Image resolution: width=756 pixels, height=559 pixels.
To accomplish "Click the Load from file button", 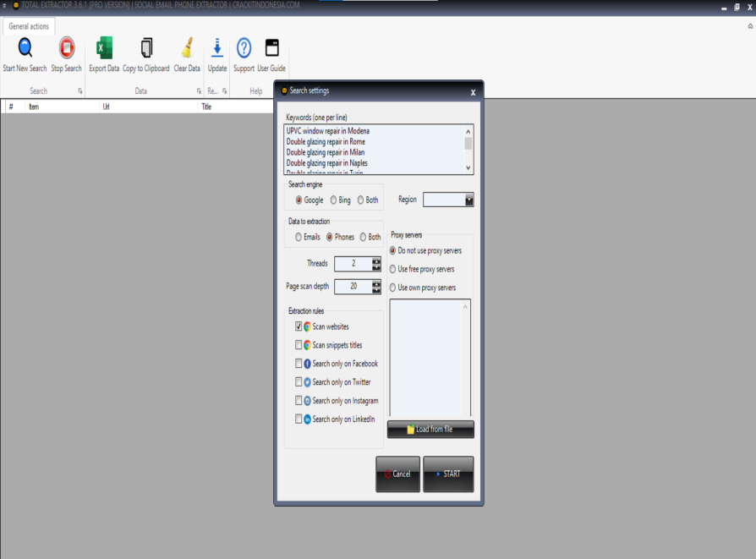I will [x=430, y=430].
